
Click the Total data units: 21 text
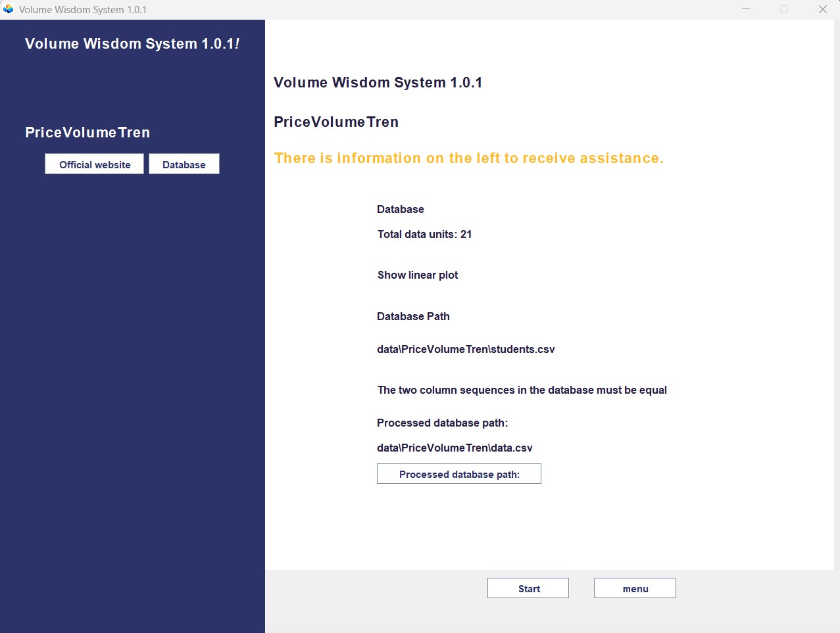coord(424,234)
